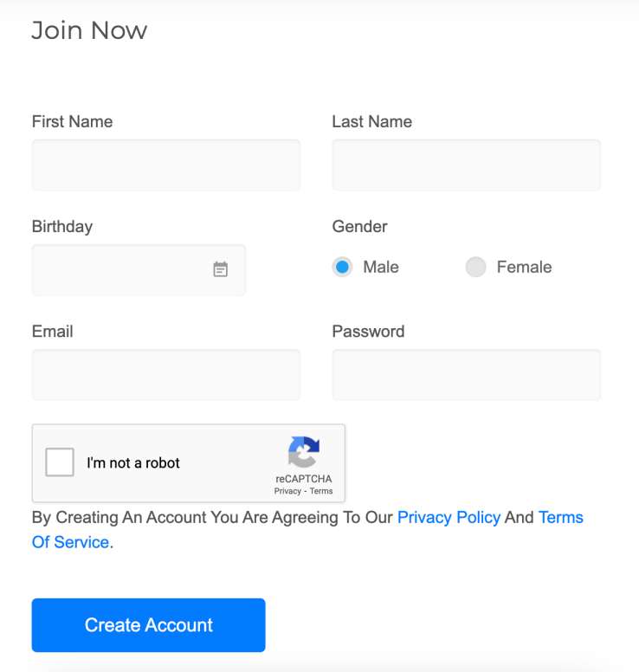Select the Female gender radio button
Image resolution: width=639 pixels, height=672 pixels.
(475, 267)
